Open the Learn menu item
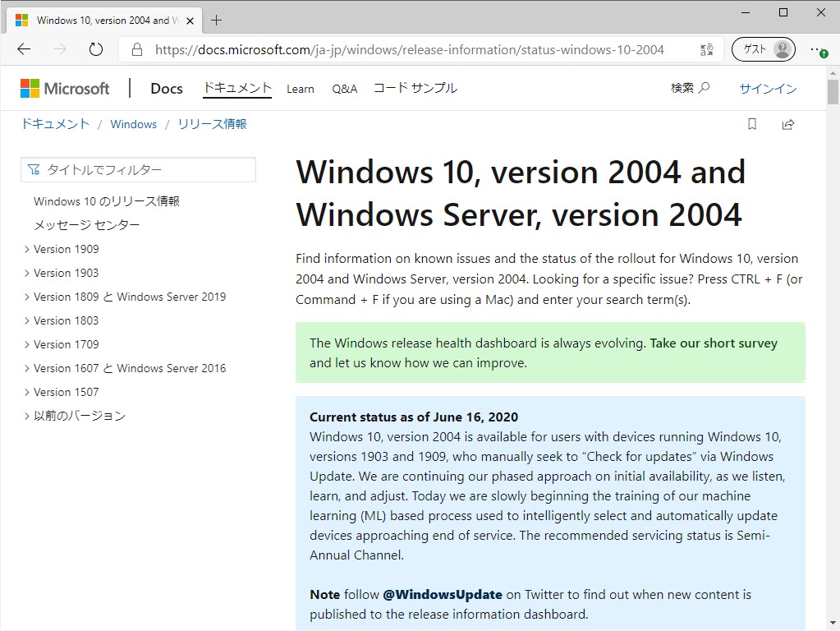The image size is (840, 631). [x=300, y=89]
